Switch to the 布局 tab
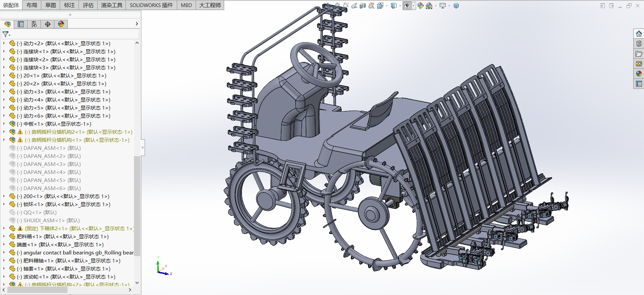This screenshot has height=295, width=644. pyautogui.click(x=32, y=5)
